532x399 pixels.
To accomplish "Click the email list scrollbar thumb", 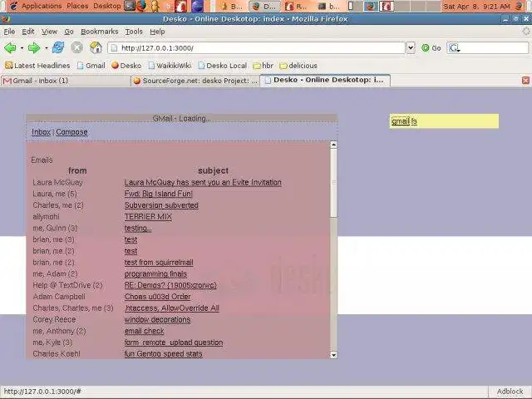I will [333, 183].
